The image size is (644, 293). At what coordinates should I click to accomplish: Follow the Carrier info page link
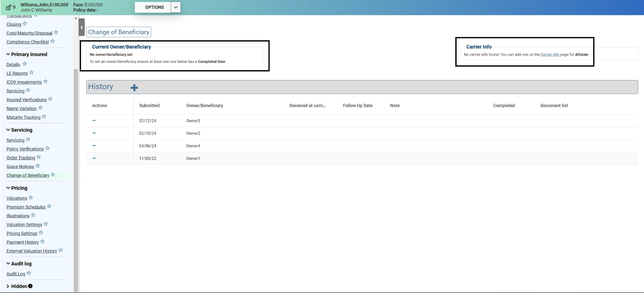pos(550,55)
